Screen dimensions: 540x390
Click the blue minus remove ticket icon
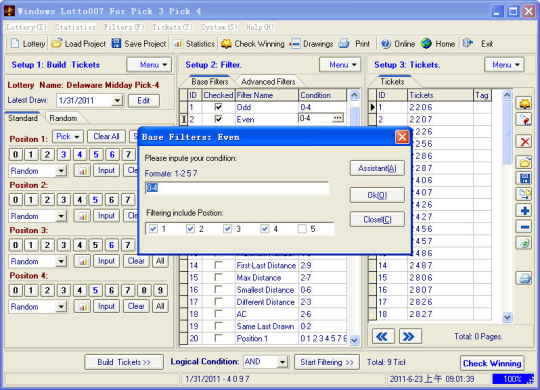[x=525, y=227]
